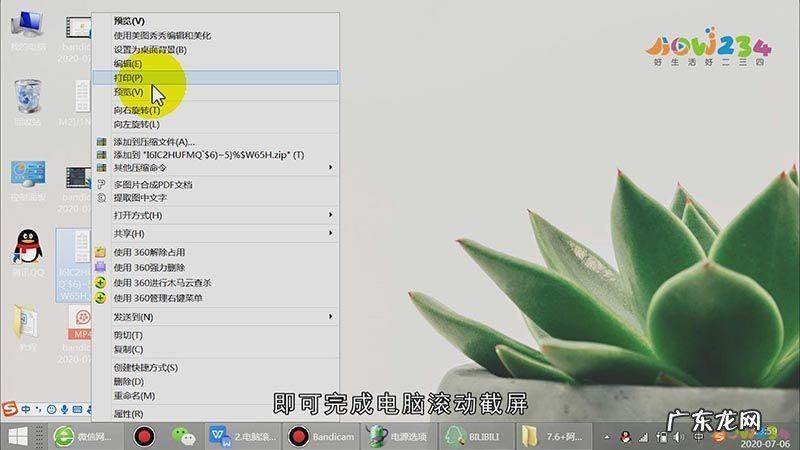Expand the 共享(H) submenu arrow

(x=331, y=233)
